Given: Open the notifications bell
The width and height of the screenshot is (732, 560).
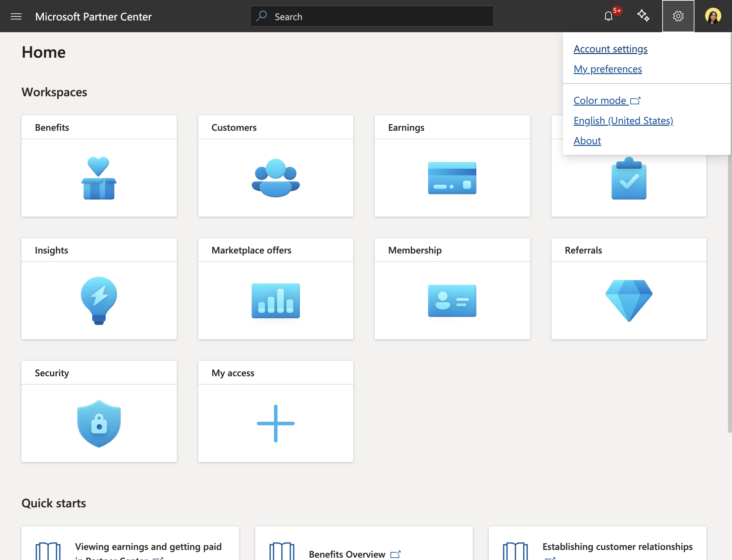Looking at the screenshot, I should (x=609, y=16).
